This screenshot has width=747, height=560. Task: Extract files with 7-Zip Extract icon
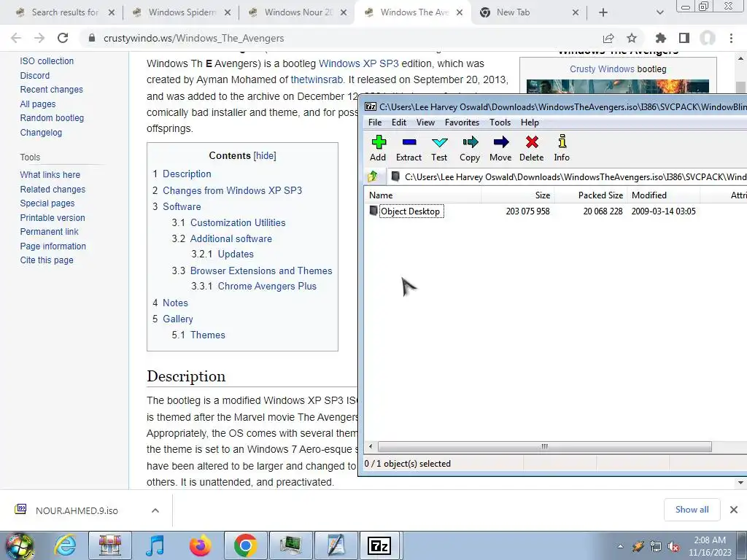tap(409, 148)
